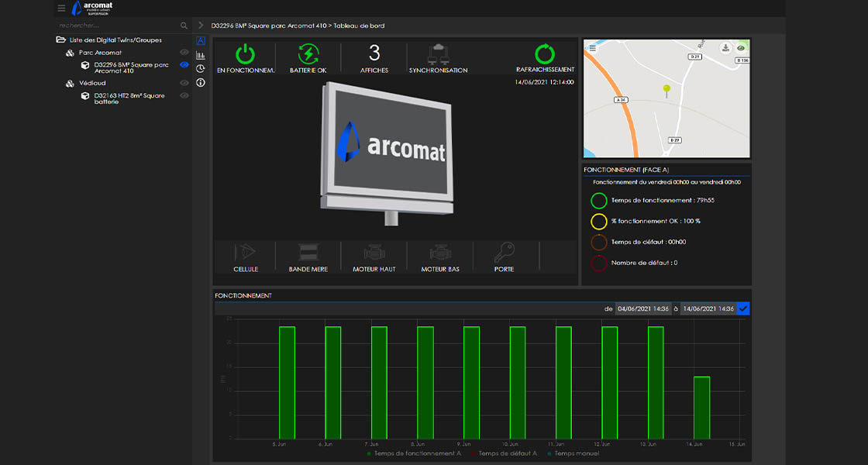Viewport: 868px width, 465px height.
Task: Open the dashboard view tab icon
Action: pos(201,41)
